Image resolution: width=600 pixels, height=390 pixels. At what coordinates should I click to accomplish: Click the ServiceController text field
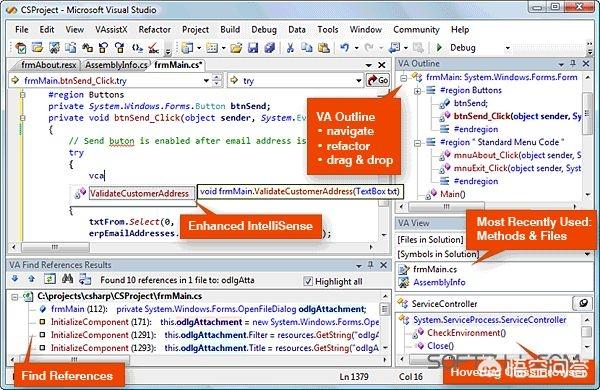click(x=484, y=304)
